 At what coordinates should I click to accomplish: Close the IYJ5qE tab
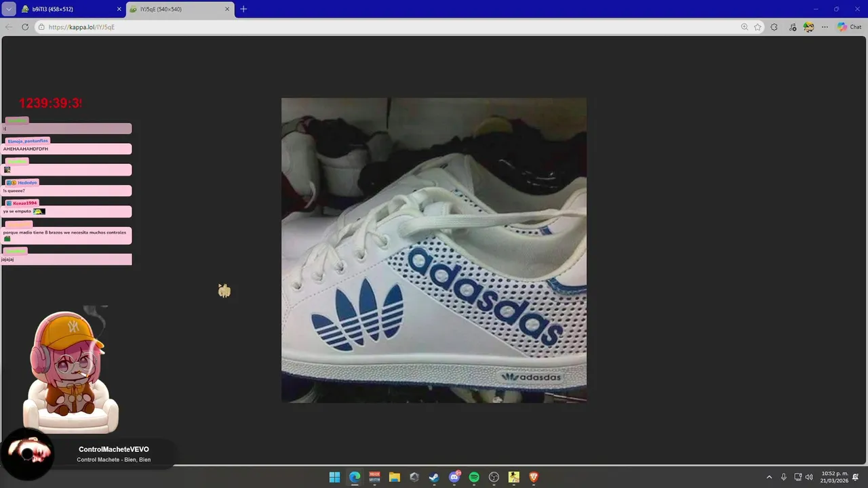click(x=227, y=9)
